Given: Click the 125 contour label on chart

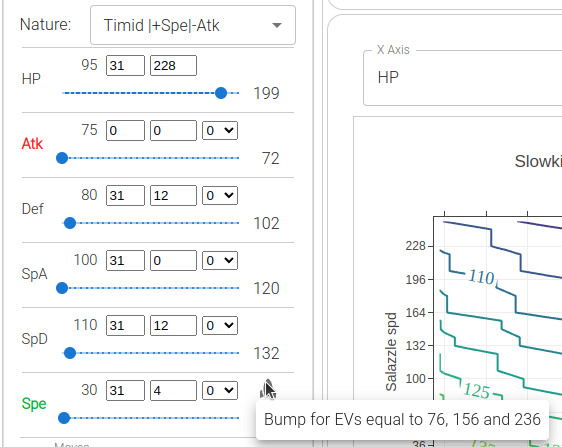Looking at the screenshot, I should 476,390.
